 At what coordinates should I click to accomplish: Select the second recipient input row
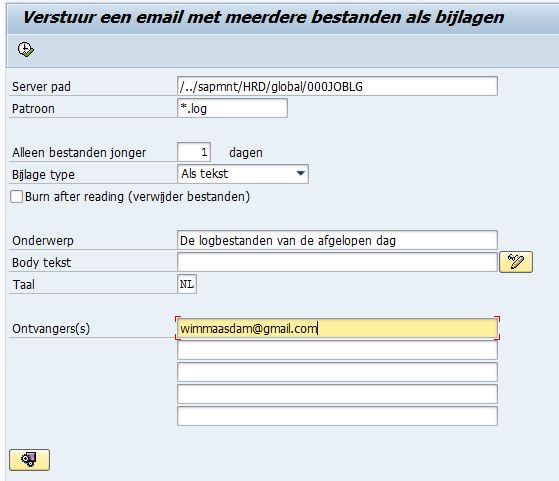point(337,350)
